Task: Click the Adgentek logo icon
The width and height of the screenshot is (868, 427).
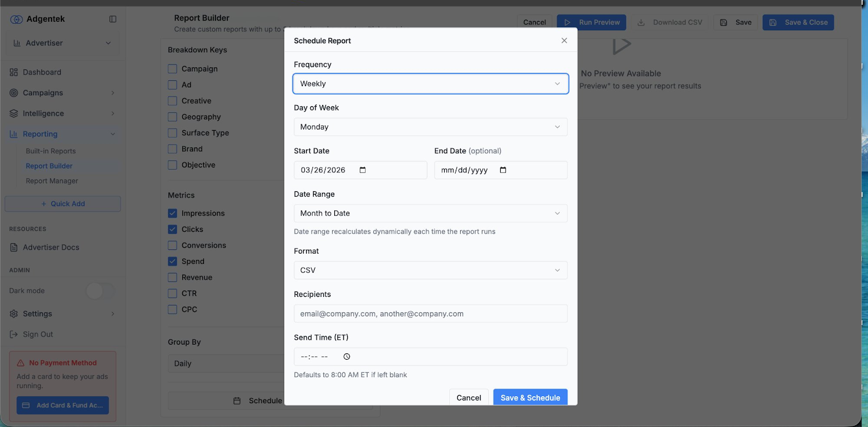Action: pyautogui.click(x=17, y=19)
